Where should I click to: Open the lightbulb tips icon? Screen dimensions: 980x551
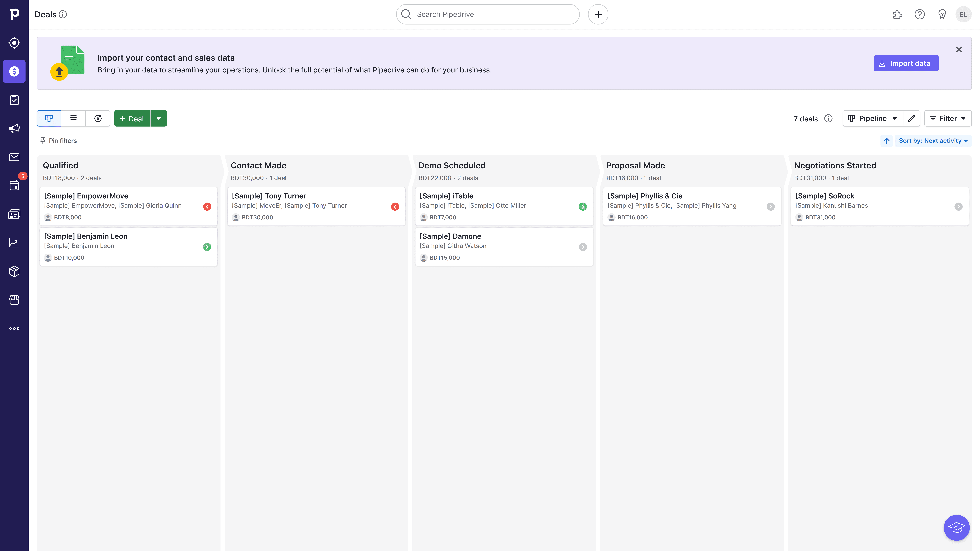(942, 14)
